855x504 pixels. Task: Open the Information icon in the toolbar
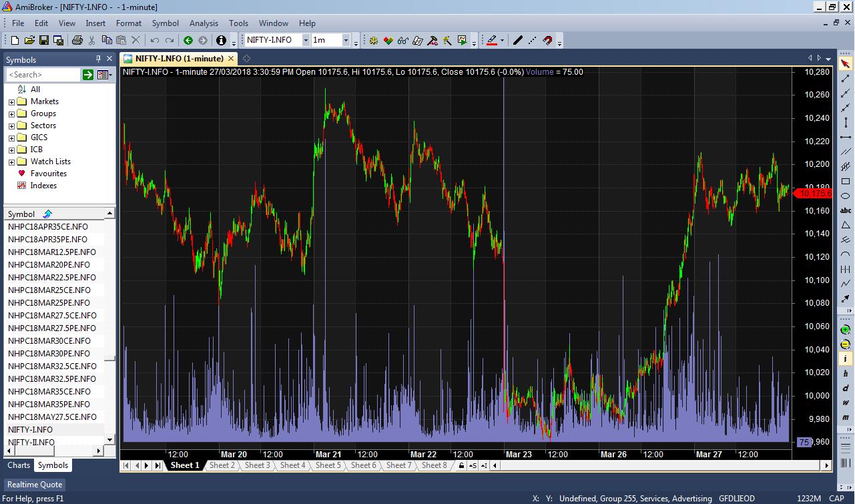tap(221, 40)
